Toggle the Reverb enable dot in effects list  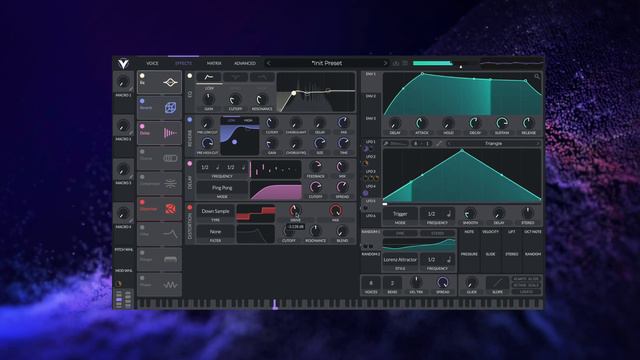pos(142,101)
